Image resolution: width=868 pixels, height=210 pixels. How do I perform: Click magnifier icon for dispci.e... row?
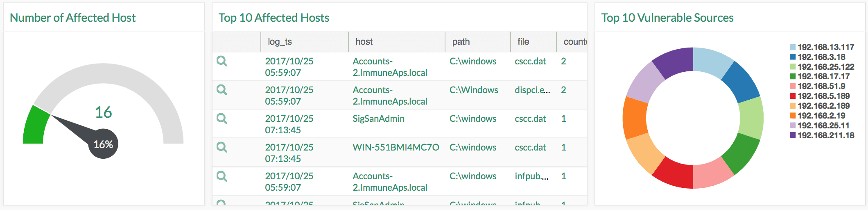(222, 90)
